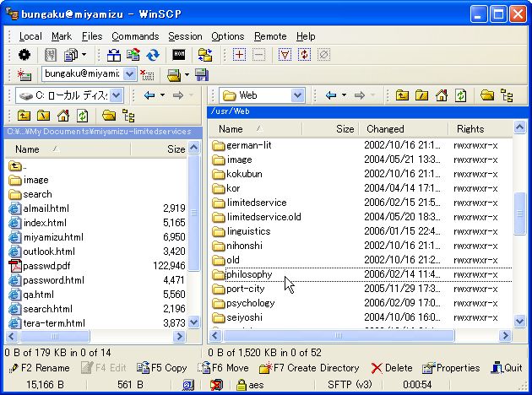Expand the copy queue icon dropdown
This screenshot has height=395, width=532.
point(84,55)
